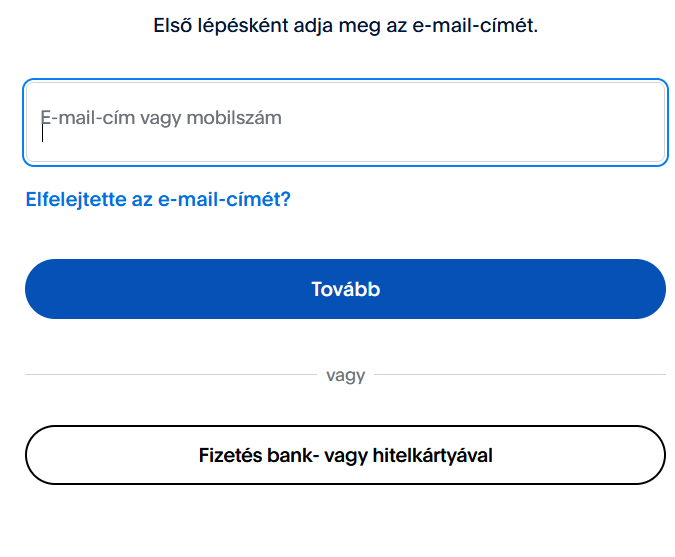Follow the forgotten e-mail address link
Screen dimensions: 675x557
(x=158, y=199)
